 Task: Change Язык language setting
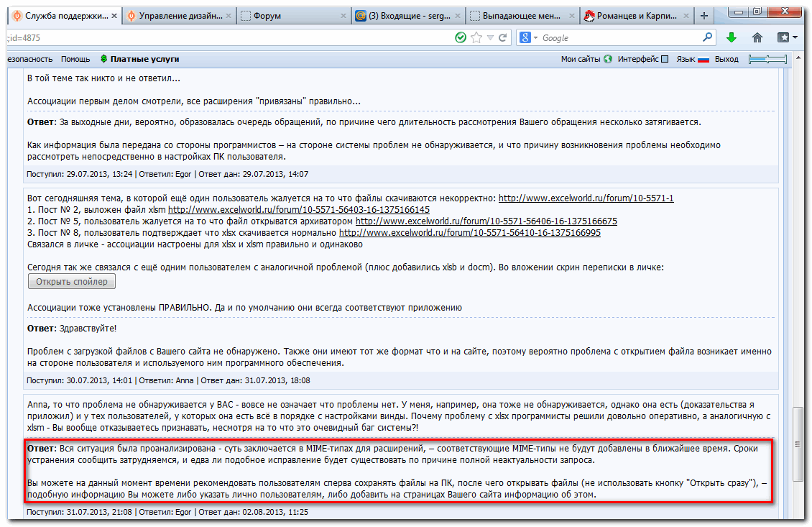pyautogui.click(x=686, y=59)
